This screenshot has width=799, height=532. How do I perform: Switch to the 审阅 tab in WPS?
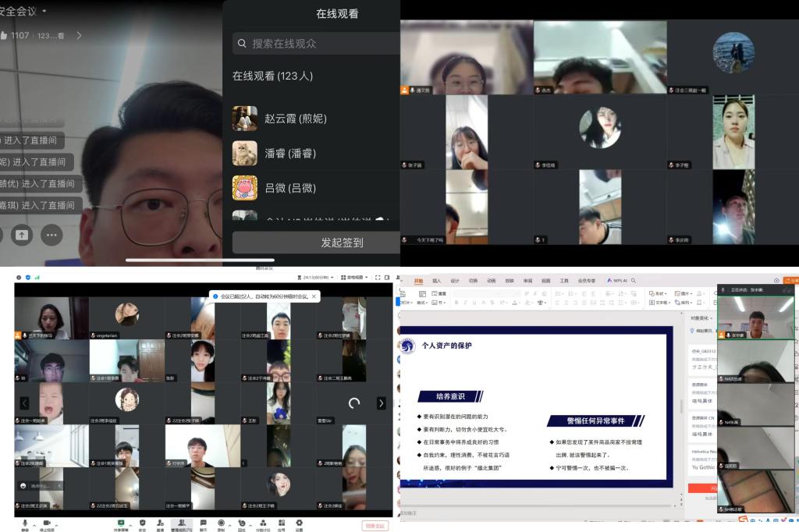(527, 281)
